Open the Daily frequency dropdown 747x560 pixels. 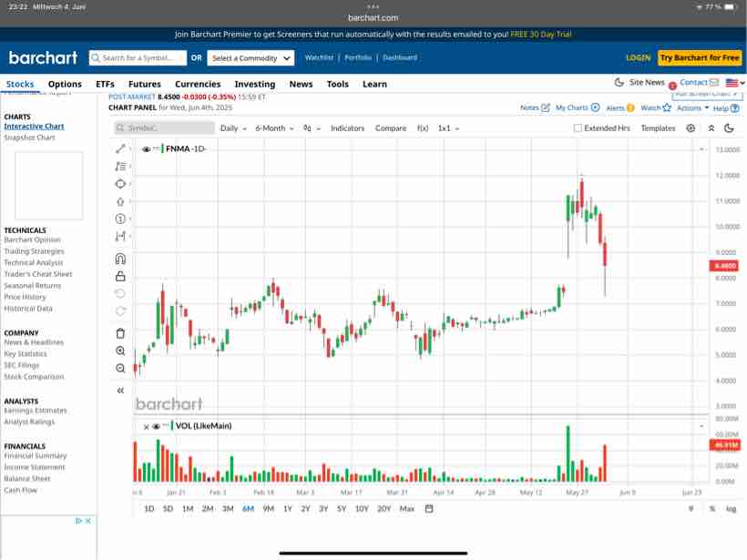click(230, 128)
